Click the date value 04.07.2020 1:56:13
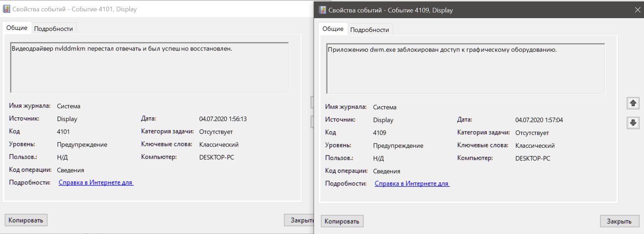 [x=223, y=119]
